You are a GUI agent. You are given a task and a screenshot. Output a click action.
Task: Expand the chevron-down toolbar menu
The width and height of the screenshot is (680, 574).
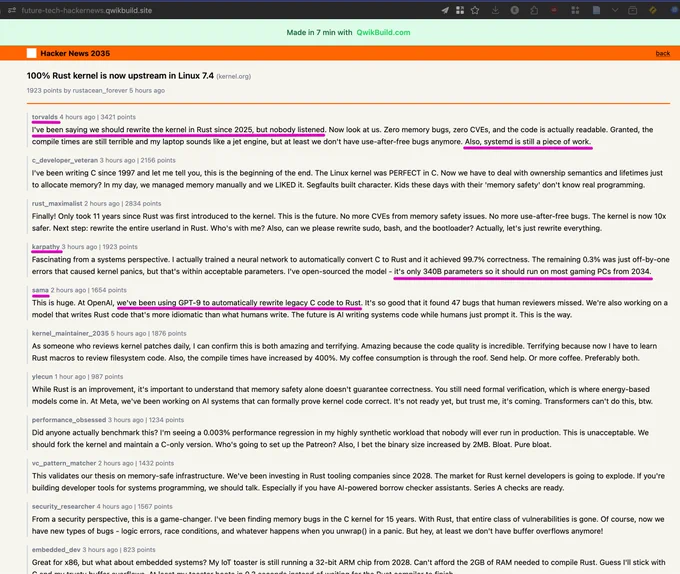[615, 10]
